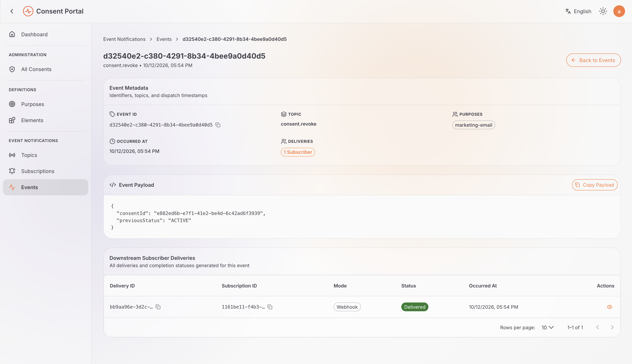Click the consentId line in payload
Image resolution: width=632 pixels, height=364 pixels.
pos(191,213)
